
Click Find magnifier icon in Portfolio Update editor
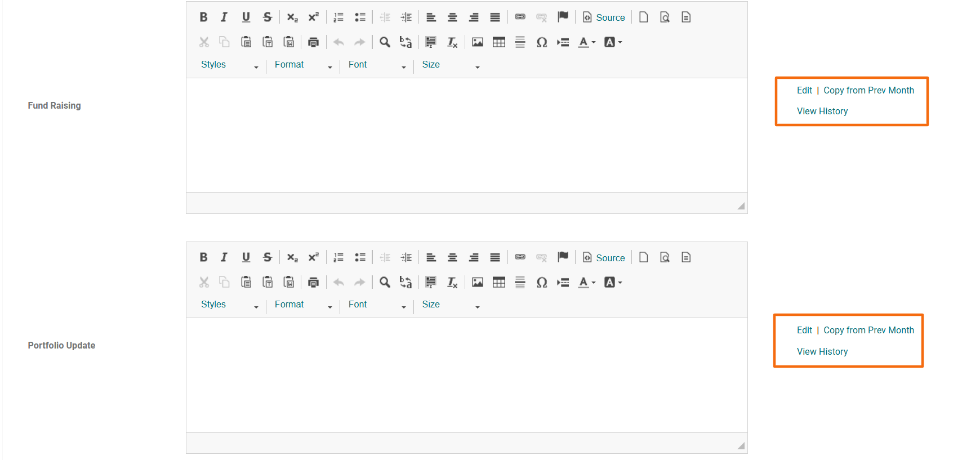(385, 282)
